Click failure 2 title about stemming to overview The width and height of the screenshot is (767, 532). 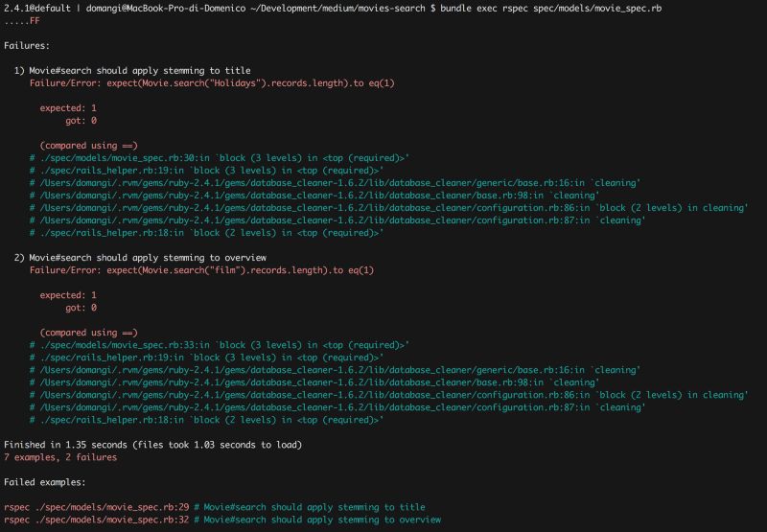[x=140, y=258]
